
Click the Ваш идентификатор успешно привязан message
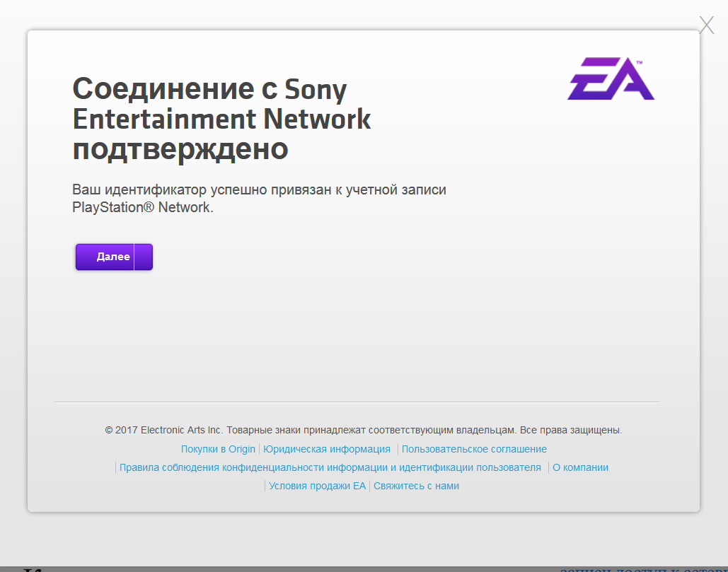[259, 198]
